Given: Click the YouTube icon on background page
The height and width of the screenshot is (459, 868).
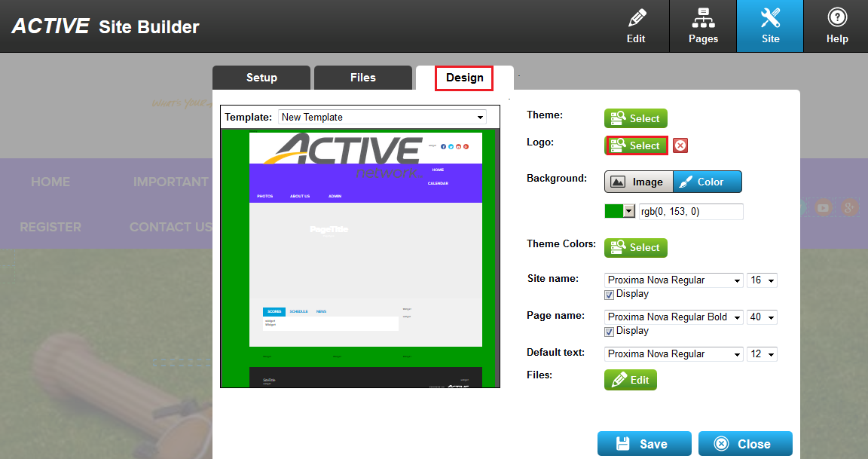Looking at the screenshot, I should 823,207.
